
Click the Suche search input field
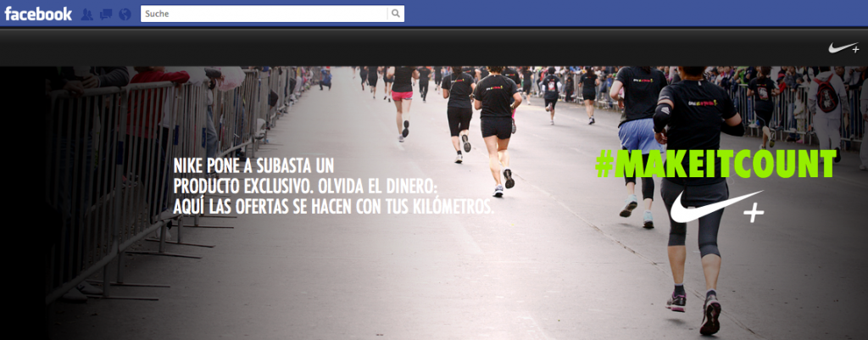(264, 14)
